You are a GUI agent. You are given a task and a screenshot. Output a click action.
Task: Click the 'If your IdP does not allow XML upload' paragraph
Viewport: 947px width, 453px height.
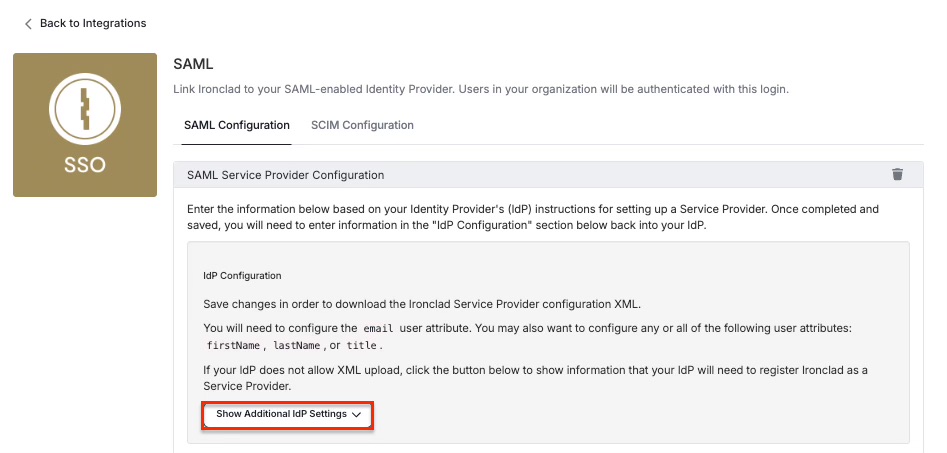coord(536,378)
